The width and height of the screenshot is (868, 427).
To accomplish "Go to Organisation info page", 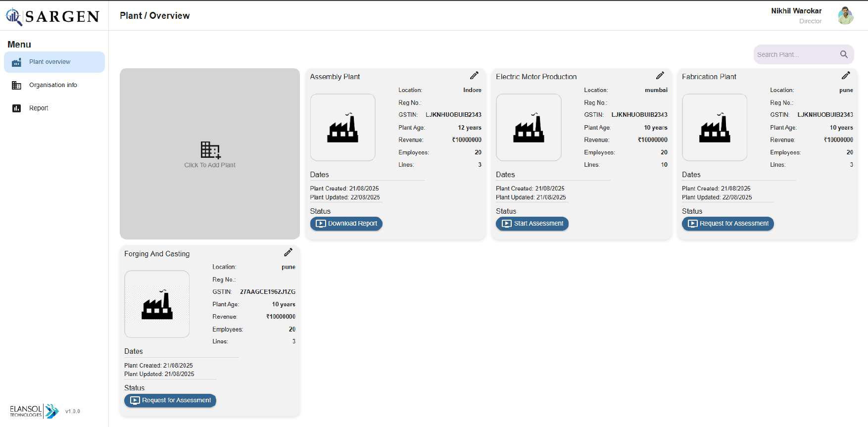I will click(53, 85).
